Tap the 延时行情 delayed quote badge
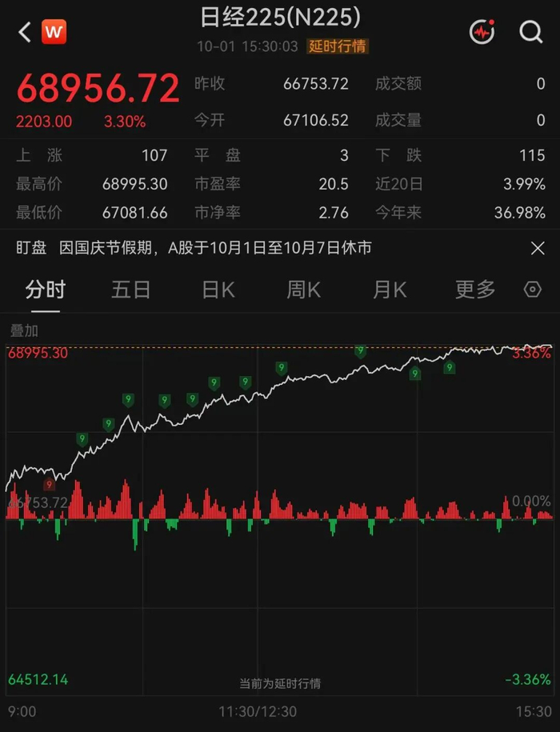This screenshot has height=732, width=560. click(x=338, y=46)
